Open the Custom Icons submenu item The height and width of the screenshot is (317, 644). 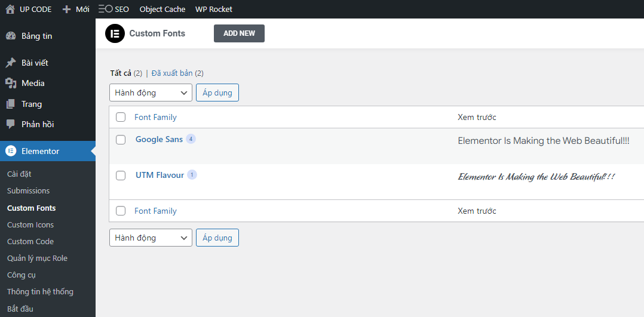[30, 225]
